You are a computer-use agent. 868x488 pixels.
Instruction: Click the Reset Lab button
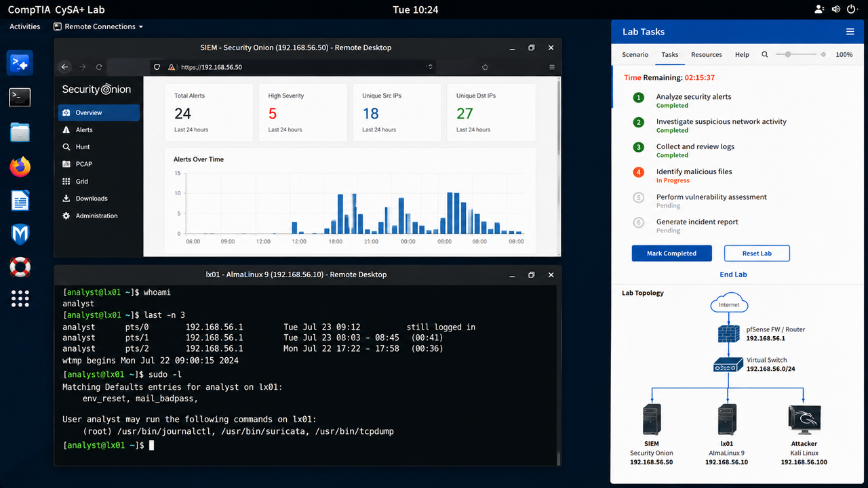pos(757,253)
